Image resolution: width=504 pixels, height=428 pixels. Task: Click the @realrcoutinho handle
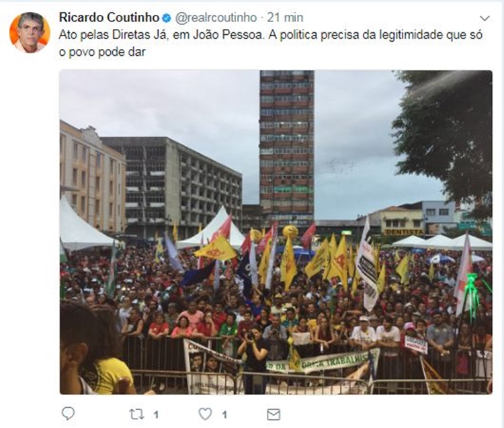point(216,17)
